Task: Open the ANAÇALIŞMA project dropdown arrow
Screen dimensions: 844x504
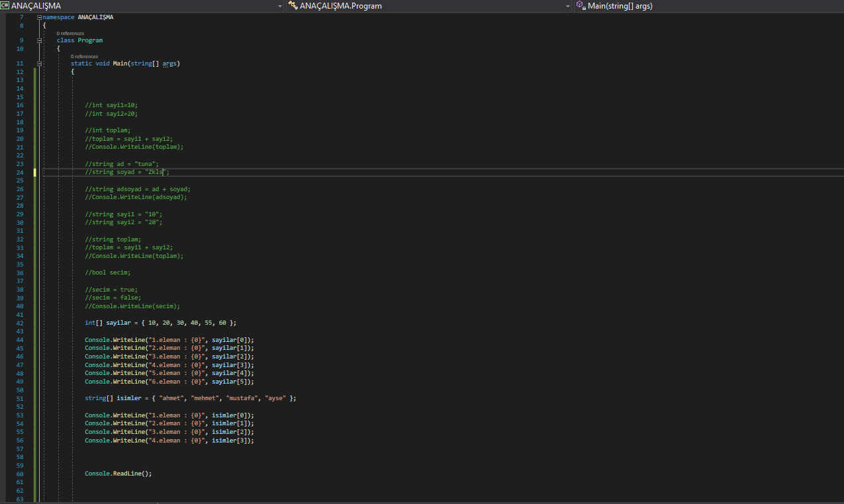Action: click(281, 6)
